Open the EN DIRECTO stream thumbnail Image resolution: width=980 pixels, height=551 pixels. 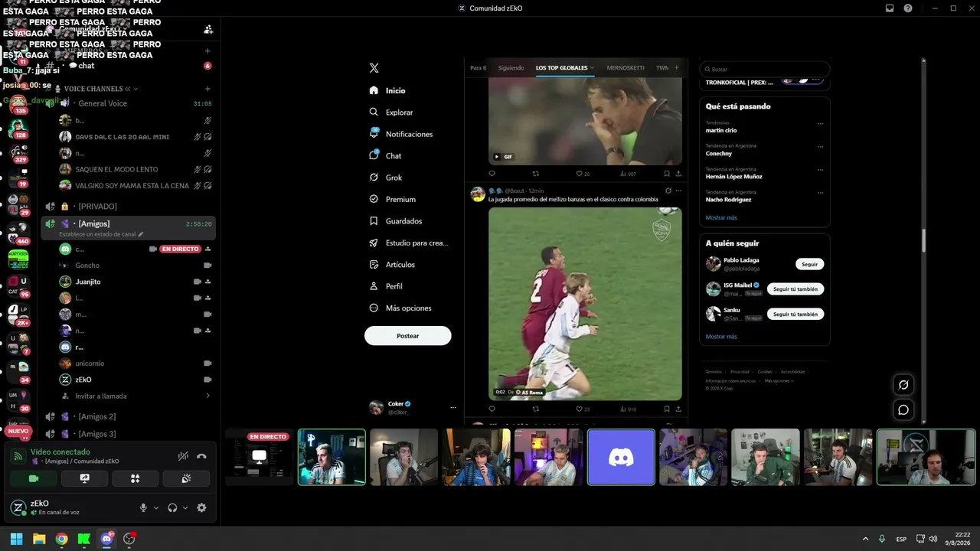(x=259, y=457)
